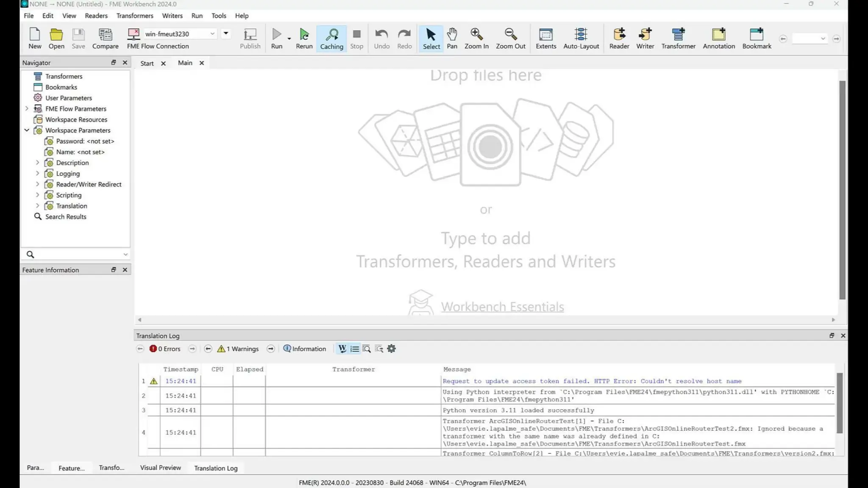
Task: Collapse the Workspace Parameters tree node
Action: [x=27, y=130]
